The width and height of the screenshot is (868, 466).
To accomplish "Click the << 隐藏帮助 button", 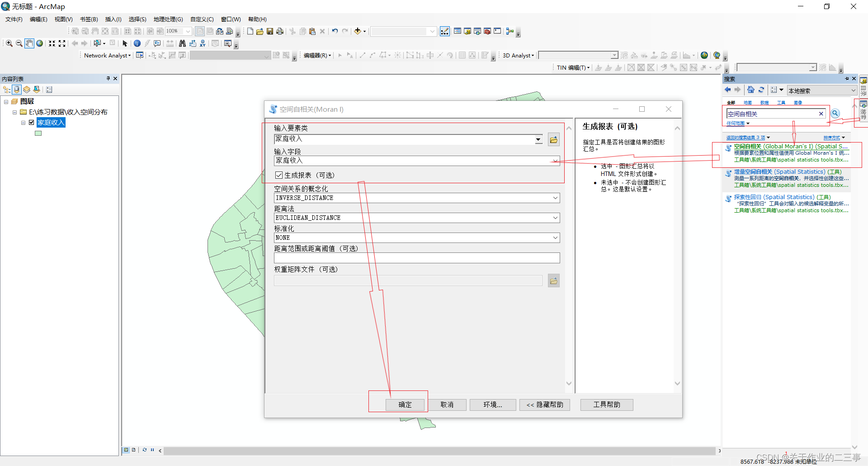I will (545, 404).
